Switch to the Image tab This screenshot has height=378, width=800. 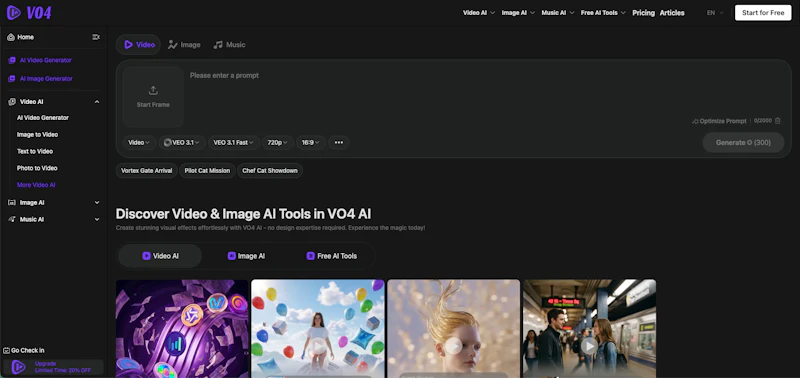[184, 45]
